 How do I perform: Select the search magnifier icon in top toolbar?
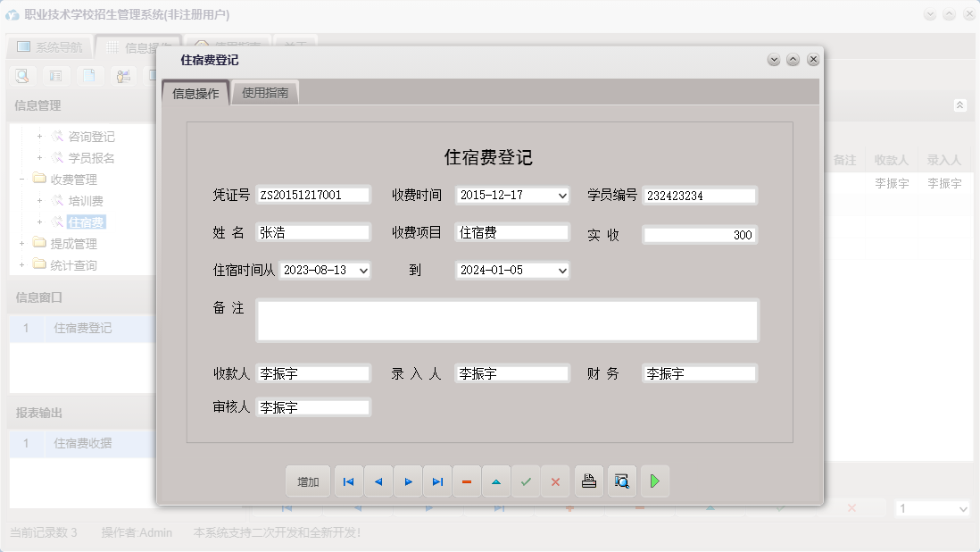coord(21,76)
